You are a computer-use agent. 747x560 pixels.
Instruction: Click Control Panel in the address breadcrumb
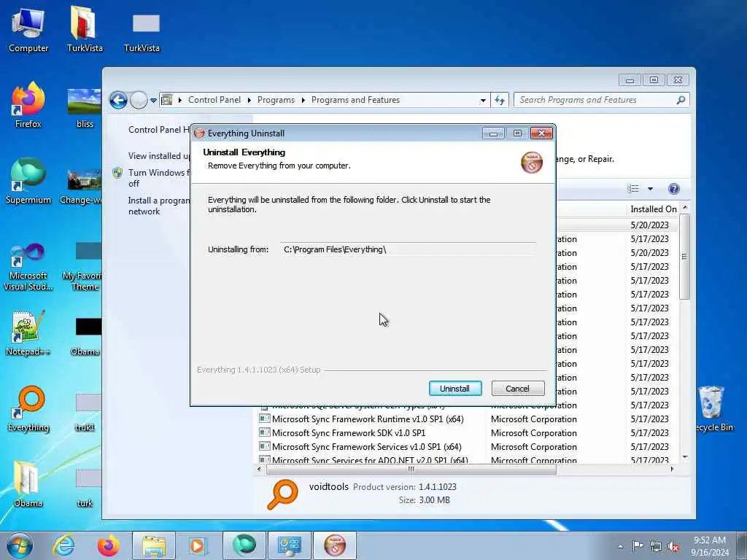point(214,100)
